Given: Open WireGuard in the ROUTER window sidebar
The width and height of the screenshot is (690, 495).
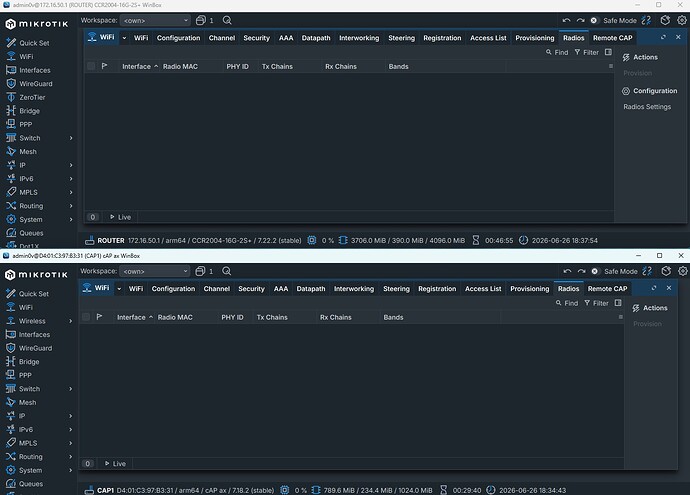Looking at the screenshot, I should click(29, 84).
